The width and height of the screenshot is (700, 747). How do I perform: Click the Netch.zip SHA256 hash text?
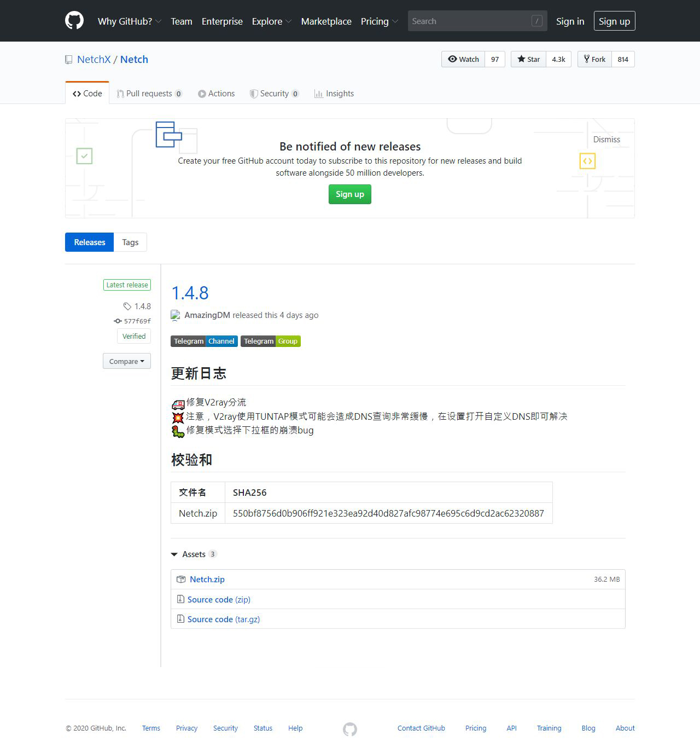[x=388, y=513]
